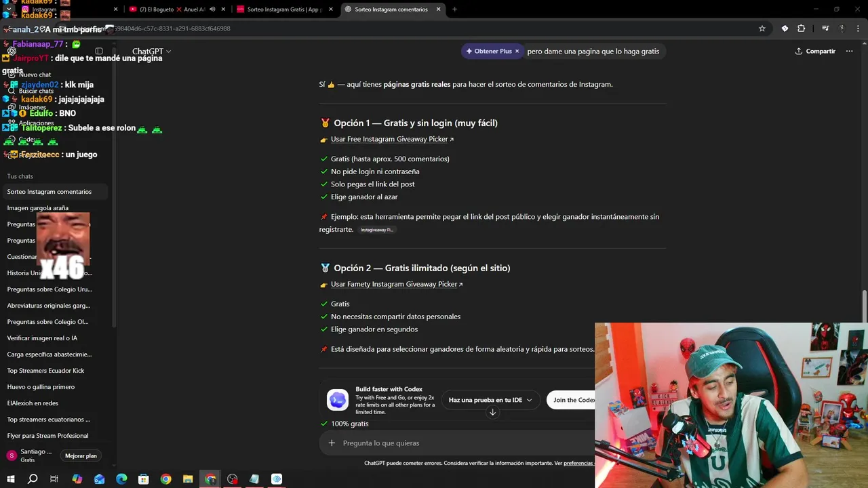Image resolution: width=868 pixels, height=488 pixels.
Task: Dismiss the Obtener Plus pill with its x
Action: [x=517, y=51]
